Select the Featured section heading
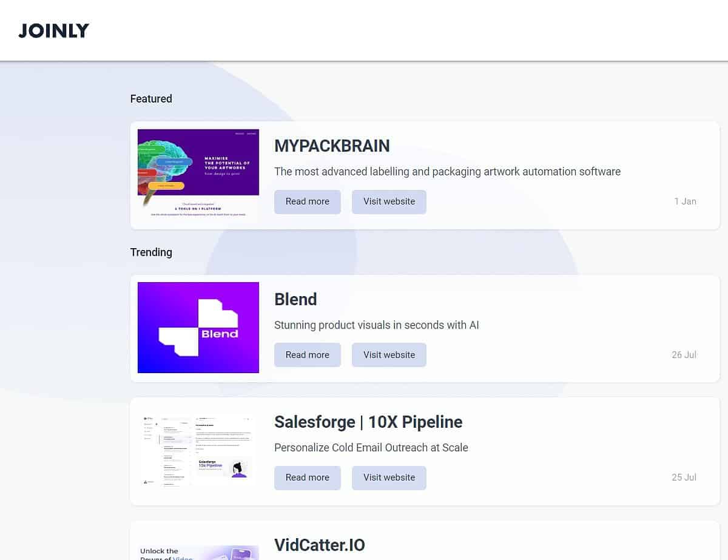 [x=151, y=99]
